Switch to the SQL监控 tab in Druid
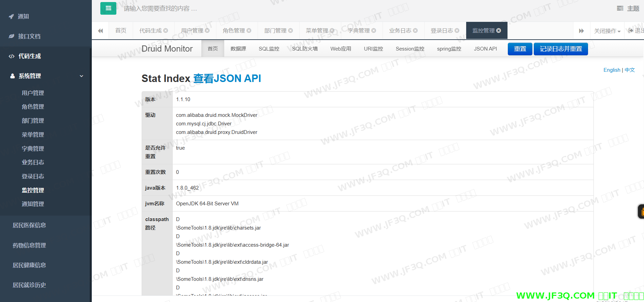This screenshot has width=644, height=302. point(269,49)
